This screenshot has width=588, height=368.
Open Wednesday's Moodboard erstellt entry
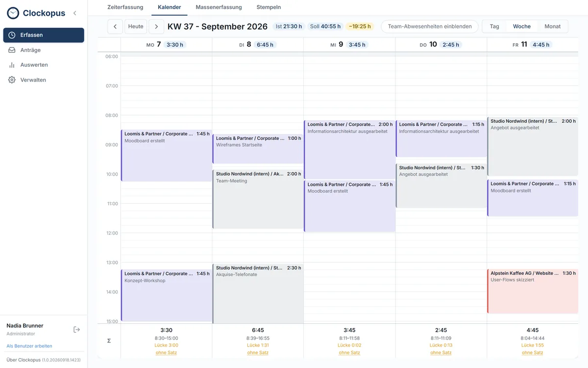[x=349, y=206]
